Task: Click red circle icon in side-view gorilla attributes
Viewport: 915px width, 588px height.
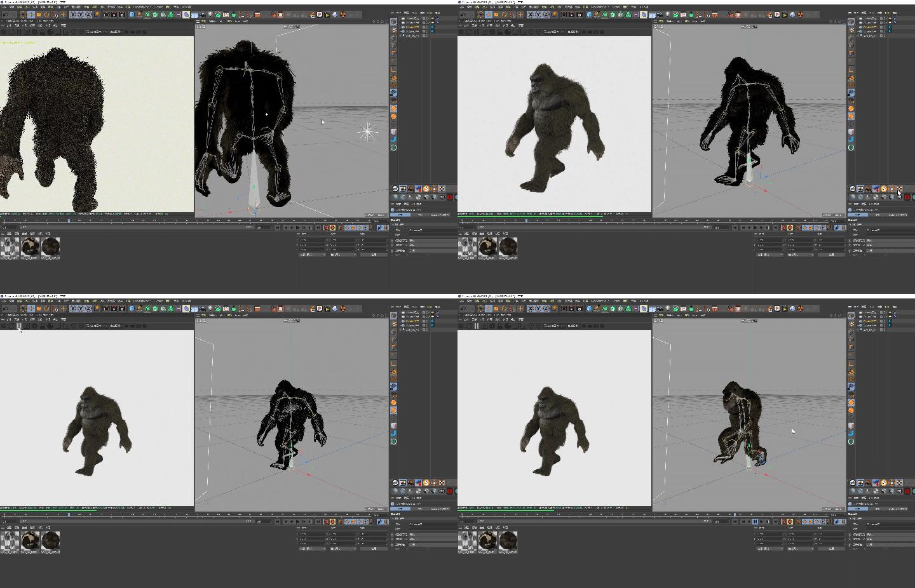Action: point(907,197)
